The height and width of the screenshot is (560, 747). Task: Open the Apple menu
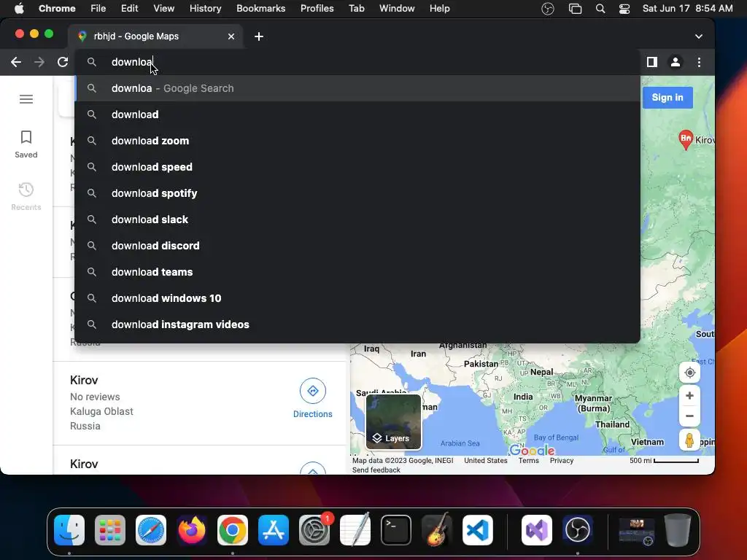[19, 8]
